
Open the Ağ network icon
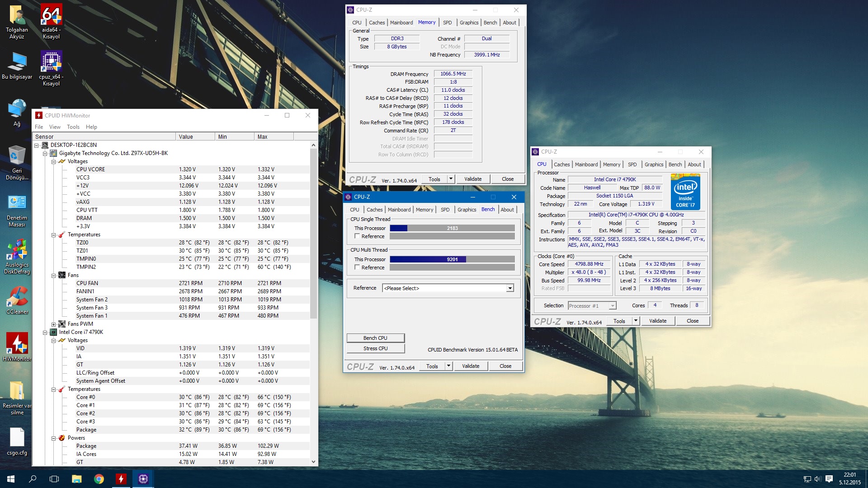17,113
